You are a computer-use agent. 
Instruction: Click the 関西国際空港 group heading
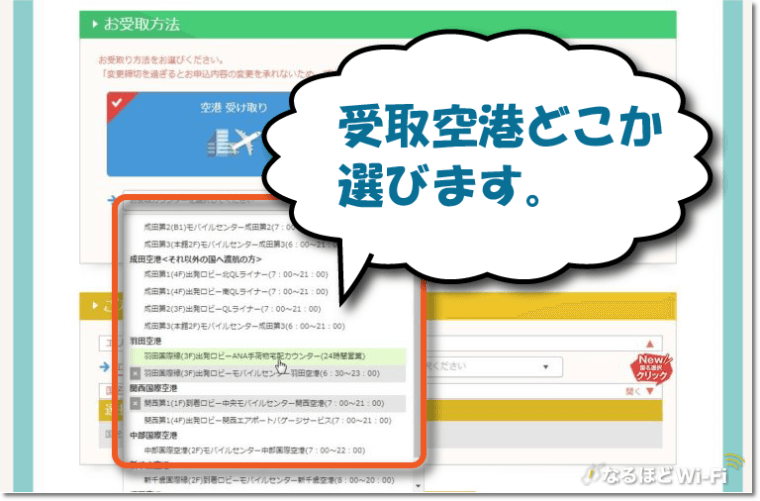pyautogui.click(x=154, y=389)
